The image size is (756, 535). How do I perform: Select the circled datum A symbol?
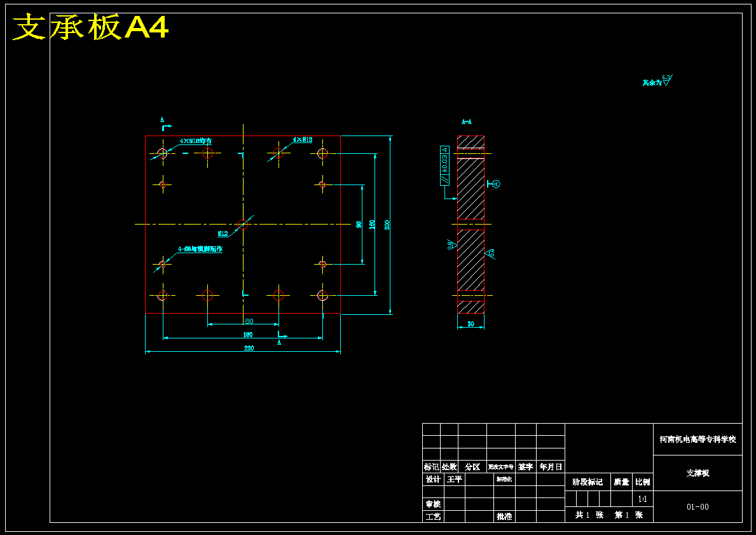[497, 184]
